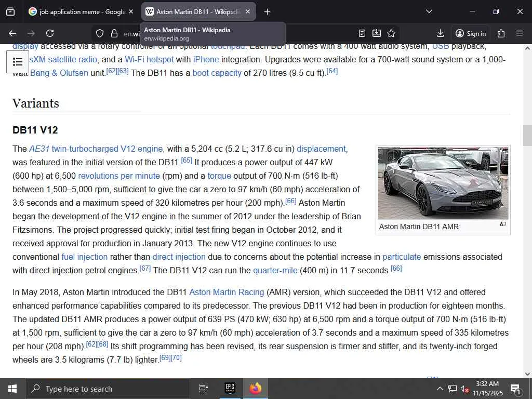Open the boot capacity link
The width and height of the screenshot is (532, 399).
click(217, 73)
